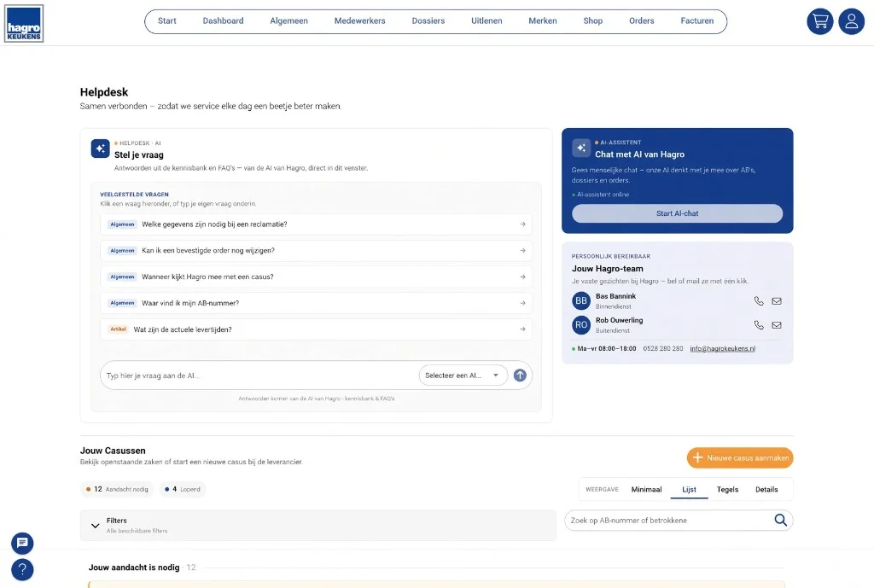874x588 pixels.
Task: Open the chat bubble floating icon
Action: 22,543
